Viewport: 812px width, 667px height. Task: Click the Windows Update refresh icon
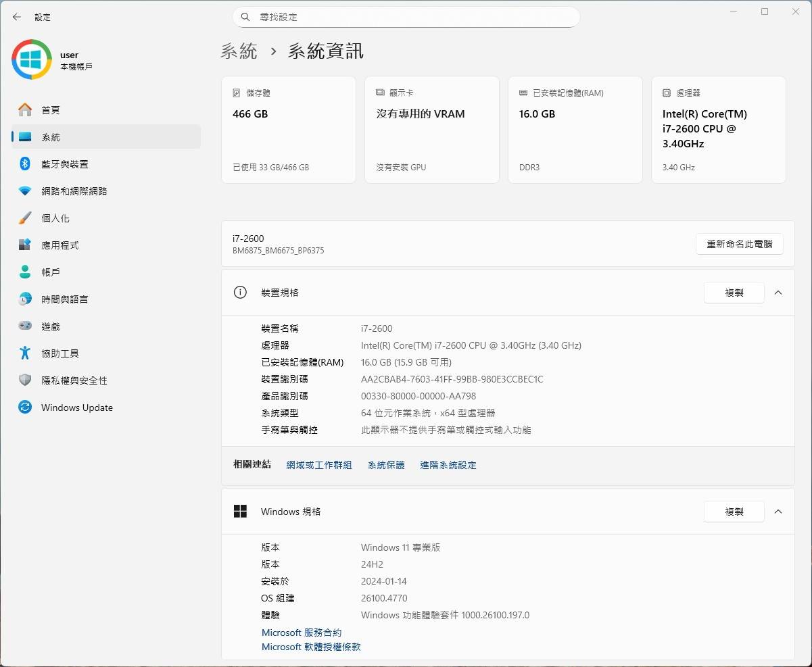(25, 407)
